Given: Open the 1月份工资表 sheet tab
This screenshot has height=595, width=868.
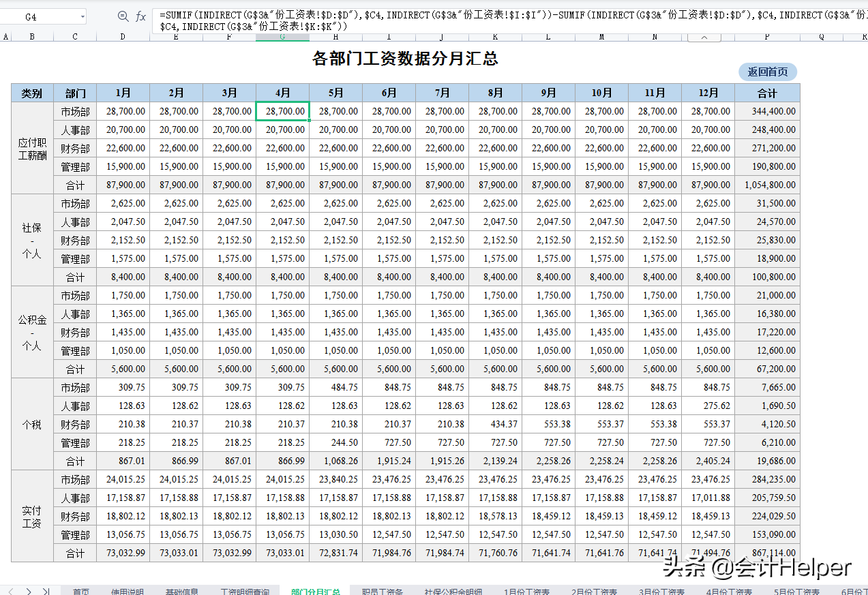Looking at the screenshot, I should [527, 592].
